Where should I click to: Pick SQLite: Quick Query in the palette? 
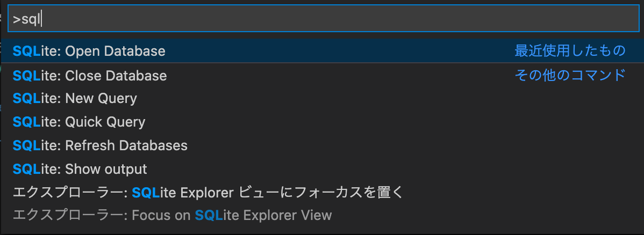[x=322, y=122]
